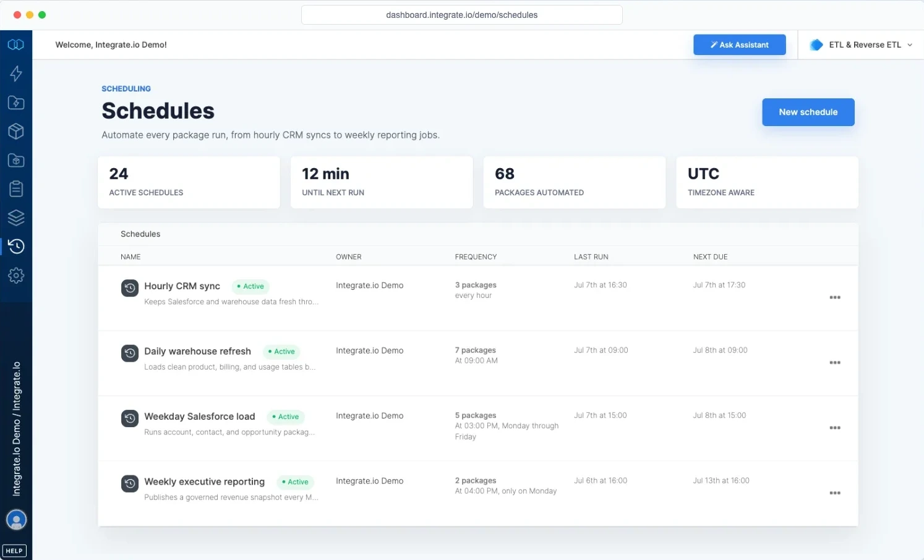Click next due 'Jul 13th at 16:00'
This screenshot has height=560, width=924.
click(721, 481)
